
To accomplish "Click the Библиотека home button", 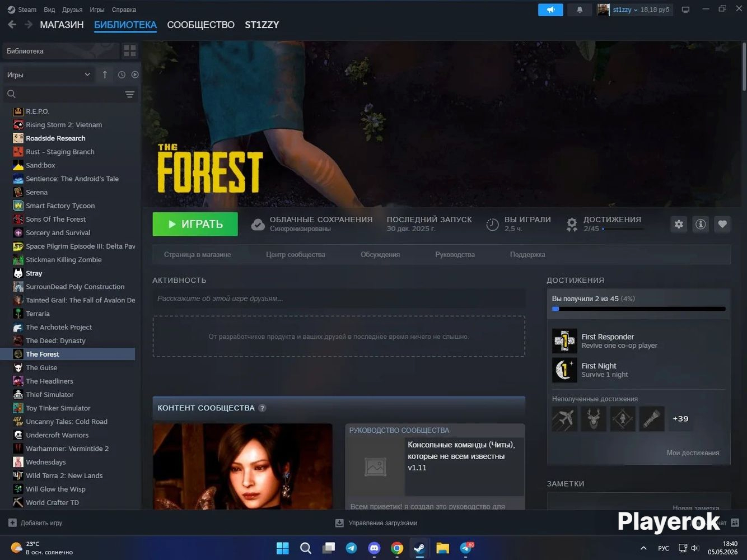I will 60,51.
